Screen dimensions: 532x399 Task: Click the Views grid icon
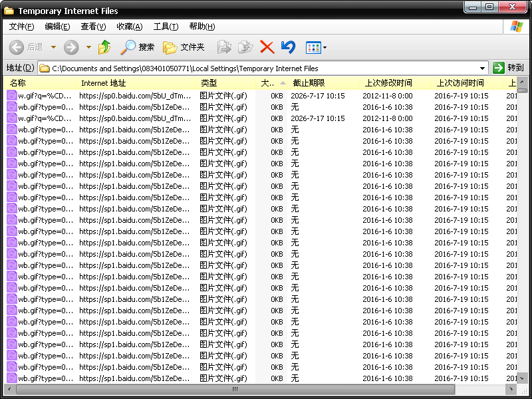(x=313, y=47)
